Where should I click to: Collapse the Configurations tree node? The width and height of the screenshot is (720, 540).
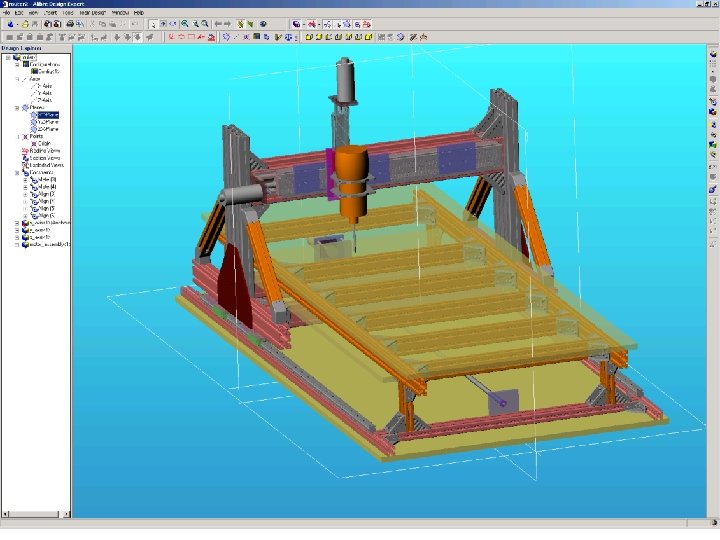point(17,64)
